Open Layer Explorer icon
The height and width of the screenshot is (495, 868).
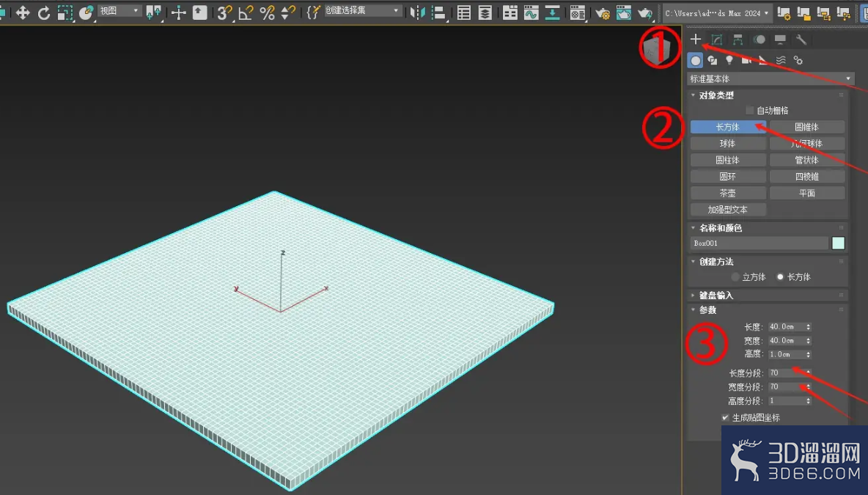coord(485,12)
